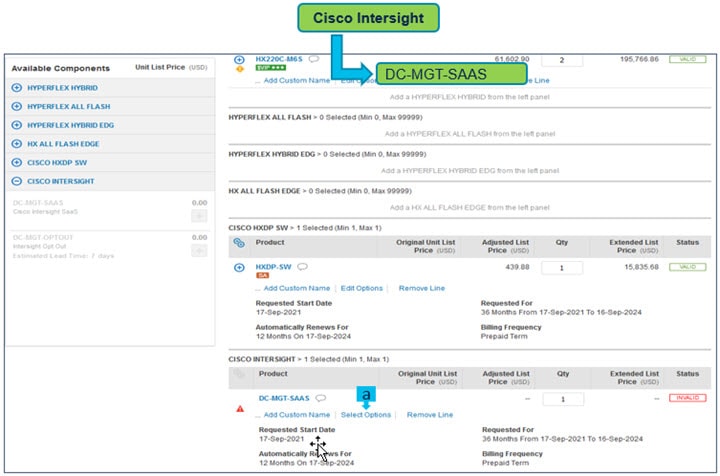Click link icon in HXDP SW table header
The height and width of the screenshot is (476, 720).
(239, 243)
